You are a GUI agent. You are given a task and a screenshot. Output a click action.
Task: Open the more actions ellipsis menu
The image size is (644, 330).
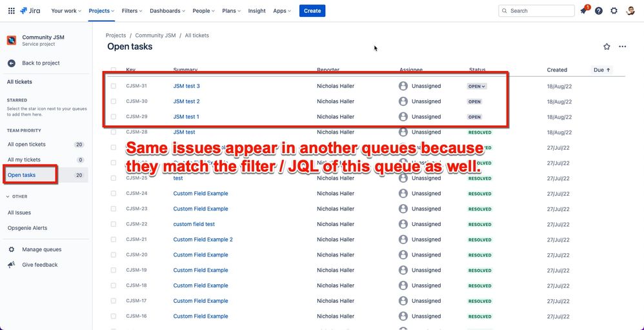(x=623, y=46)
